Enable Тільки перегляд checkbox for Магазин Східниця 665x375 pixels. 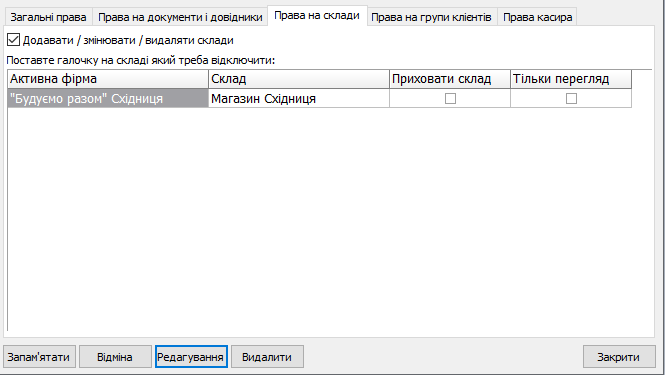571,98
